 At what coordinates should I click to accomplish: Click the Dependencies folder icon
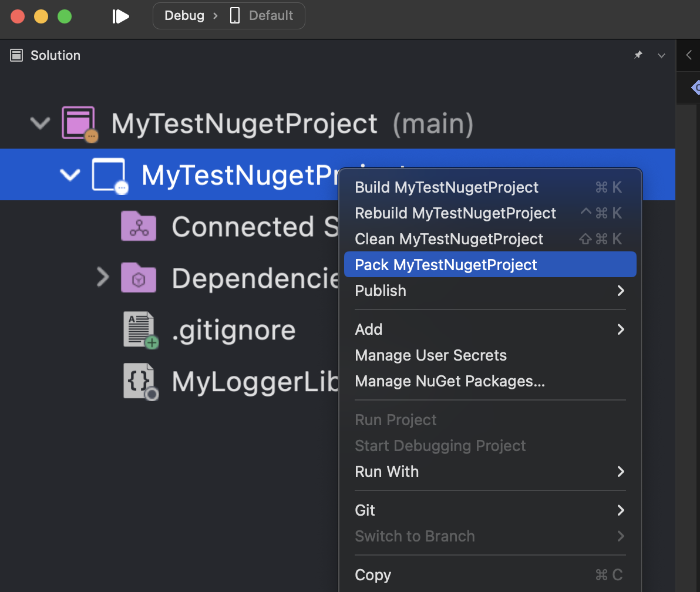139,278
